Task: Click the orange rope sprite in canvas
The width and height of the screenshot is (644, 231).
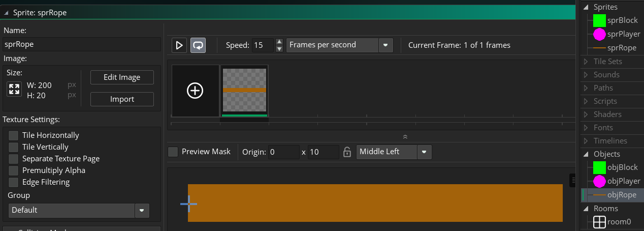Action: pyautogui.click(x=375, y=203)
